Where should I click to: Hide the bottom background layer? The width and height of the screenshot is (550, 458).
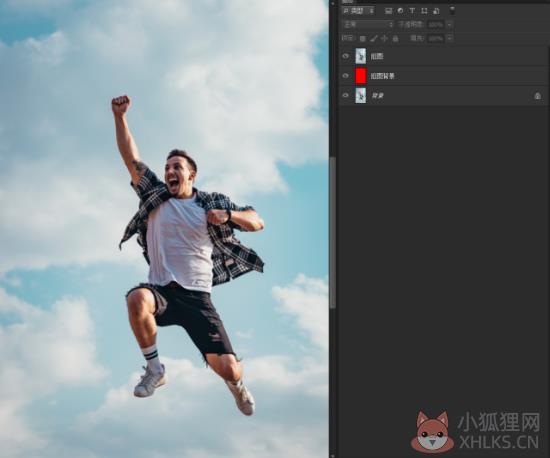(346, 95)
